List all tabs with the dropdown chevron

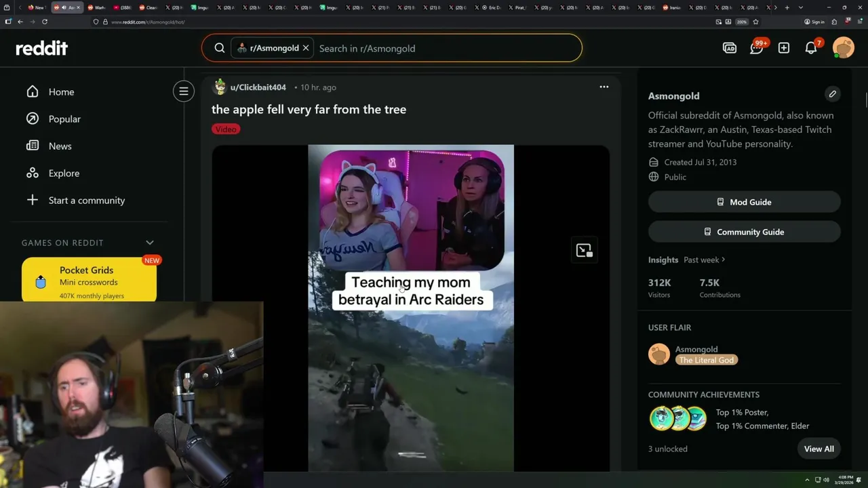[x=801, y=7]
